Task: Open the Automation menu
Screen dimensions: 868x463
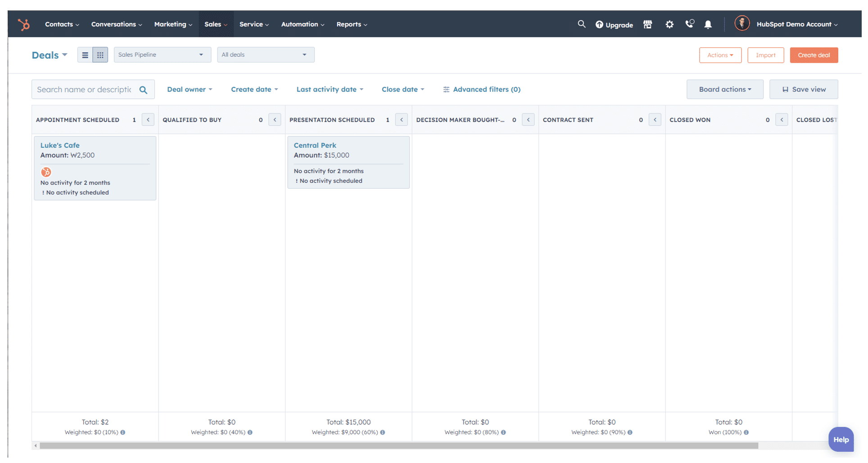Action: click(303, 24)
